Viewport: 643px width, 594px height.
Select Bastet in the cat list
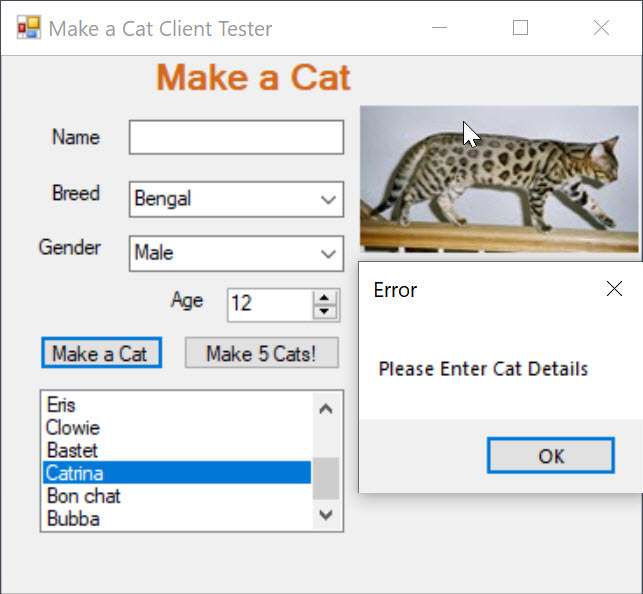click(176, 450)
